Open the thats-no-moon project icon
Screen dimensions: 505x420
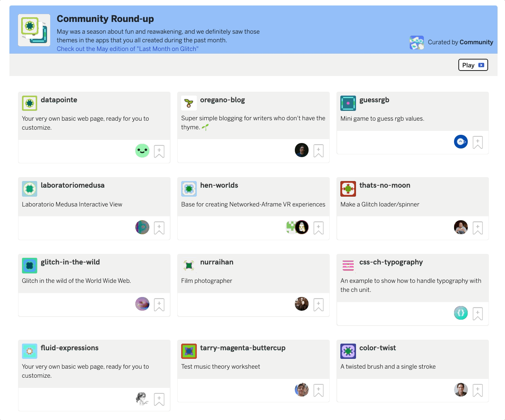tap(348, 189)
